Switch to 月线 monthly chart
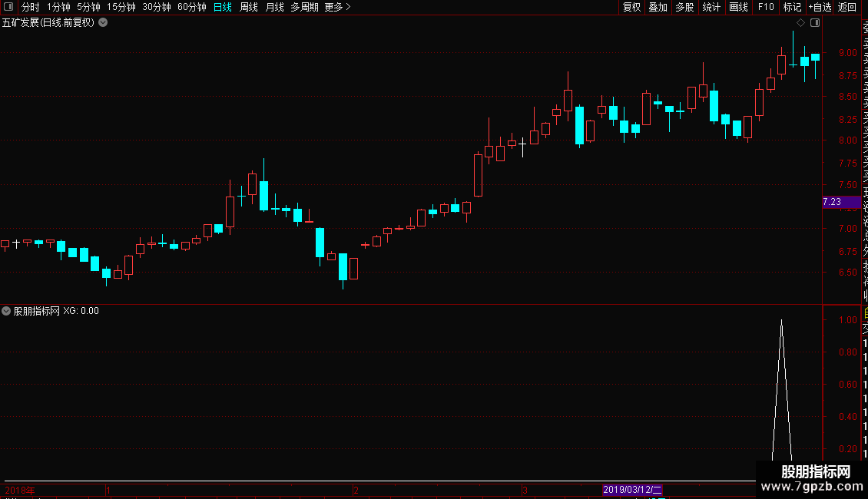This screenshot has height=499, width=868. pyautogui.click(x=275, y=7)
